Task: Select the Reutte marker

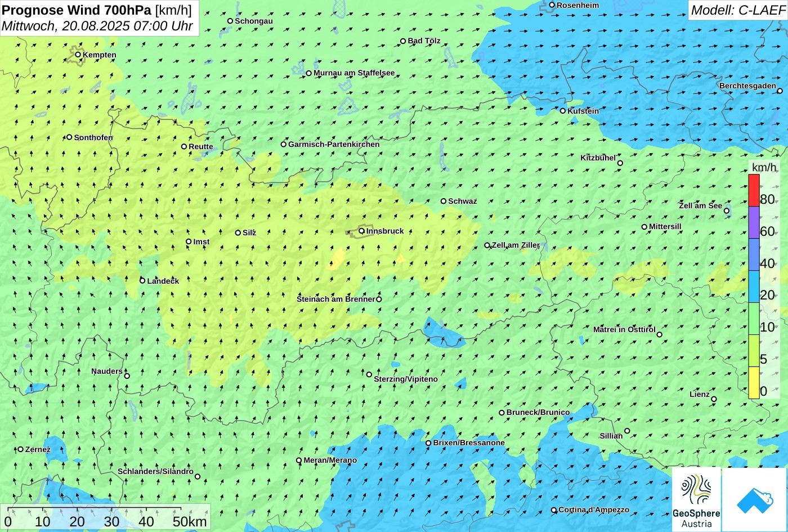Action: (184, 146)
